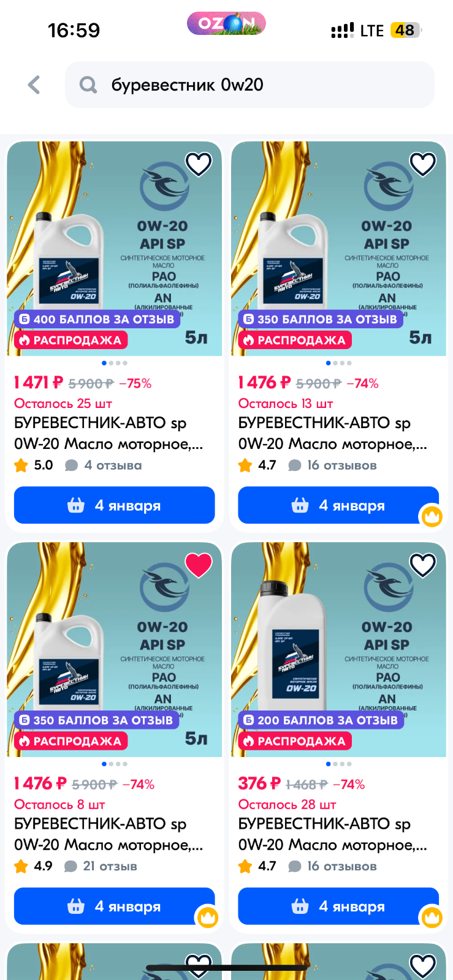Tap image pagination dots under first product
The width and height of the screenshot is (453, 980).
point(115,363)
